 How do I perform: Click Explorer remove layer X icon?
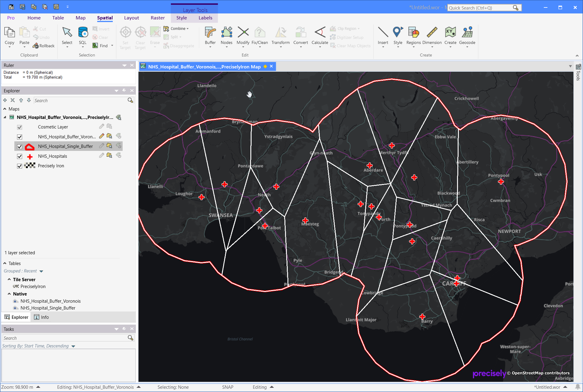pyautogui.click(x=13, y=100)
